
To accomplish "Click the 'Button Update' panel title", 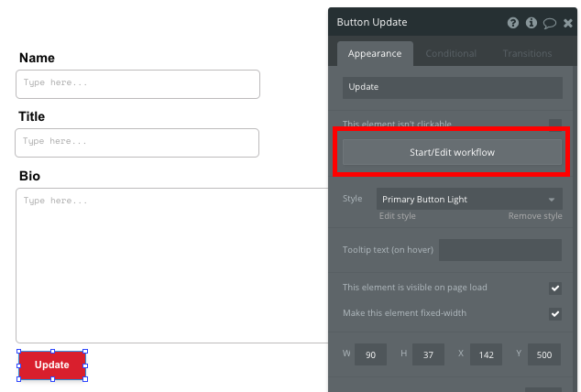I will (372, 22).
